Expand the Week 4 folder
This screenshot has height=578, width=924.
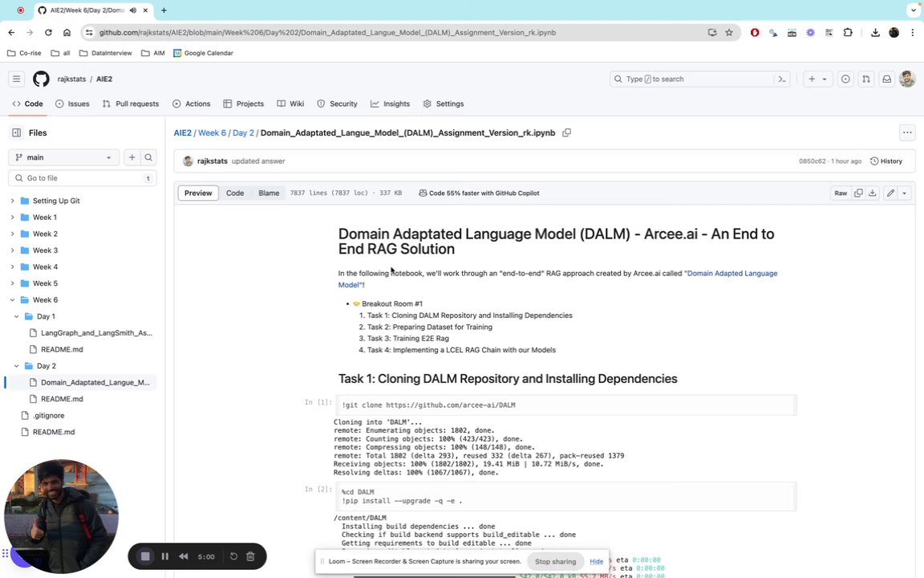[12, 267]
